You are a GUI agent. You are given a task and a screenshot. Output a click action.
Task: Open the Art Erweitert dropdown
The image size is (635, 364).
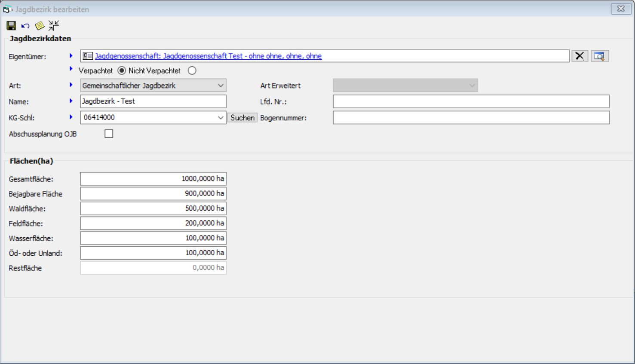click(x=472, y=86)
